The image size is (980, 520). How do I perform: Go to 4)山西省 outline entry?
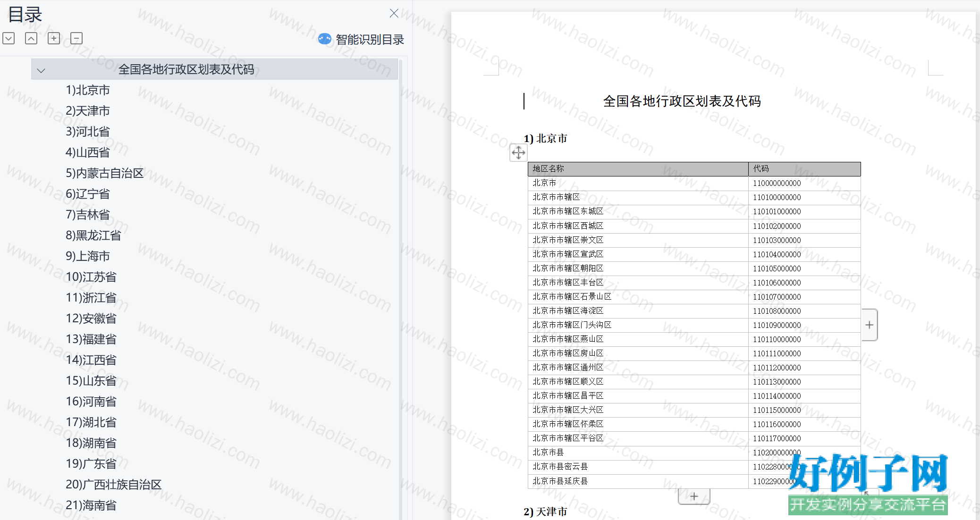(88, 152)
